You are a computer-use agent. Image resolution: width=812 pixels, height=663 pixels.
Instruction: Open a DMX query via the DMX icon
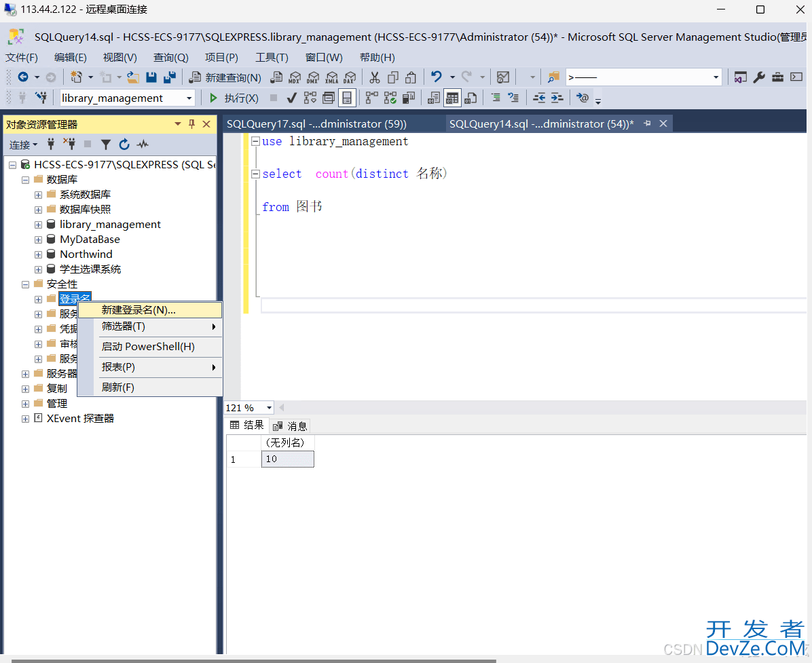(313, 77)
